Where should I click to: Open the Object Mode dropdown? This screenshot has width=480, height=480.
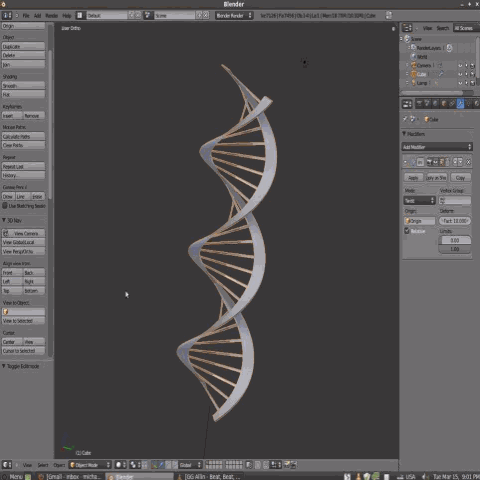click(x=90, y=465)
